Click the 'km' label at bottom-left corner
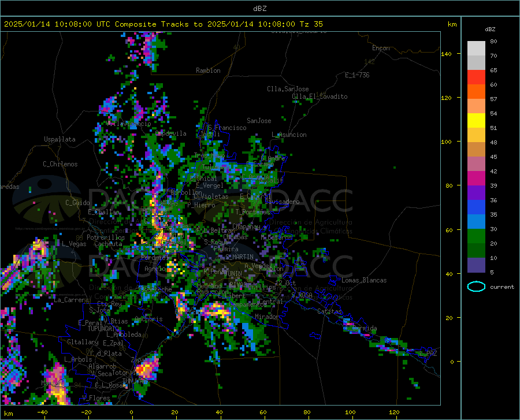 (8, 414)
